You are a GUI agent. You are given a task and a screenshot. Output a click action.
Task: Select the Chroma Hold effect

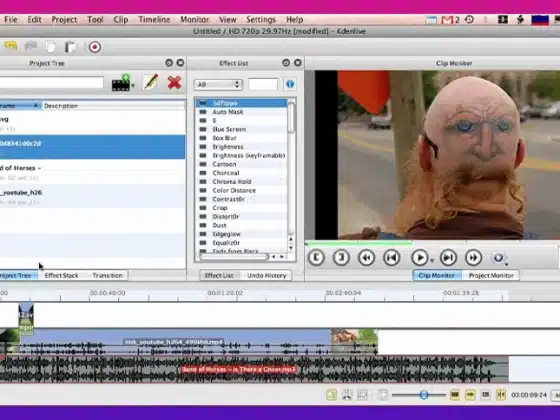[x=241, y=181]
